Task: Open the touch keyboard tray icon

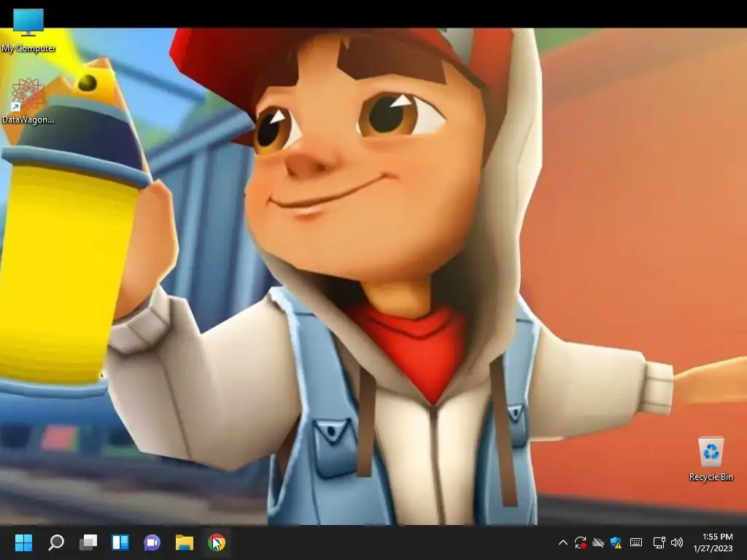Action: [636, 542]
